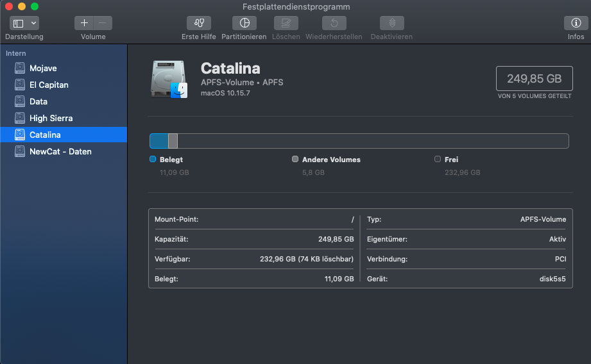The width and height of the screenshot is (591, 364).
Task: Add a volume with plus button
Action: click(84, 23)
